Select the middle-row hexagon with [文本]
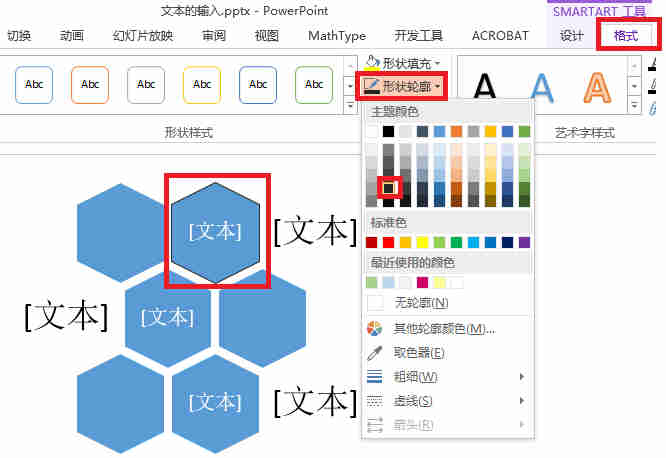Viewport: 666px width, 458px height. tap(168, 319)
